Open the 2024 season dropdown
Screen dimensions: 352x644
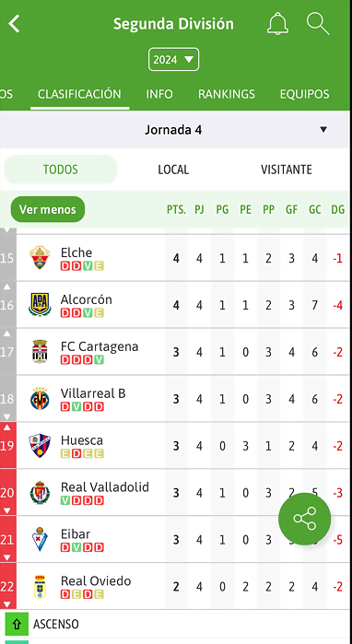tap(174, 60)
